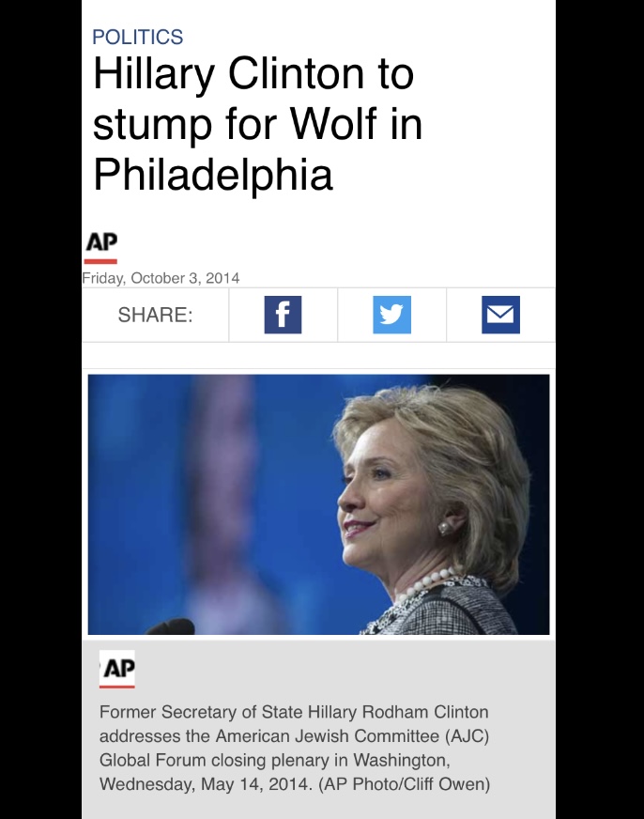The width and height of the screenshot is (644, 819).
Task: Click the microphone at the photo's bottom edge
Action: pos(170,626)
